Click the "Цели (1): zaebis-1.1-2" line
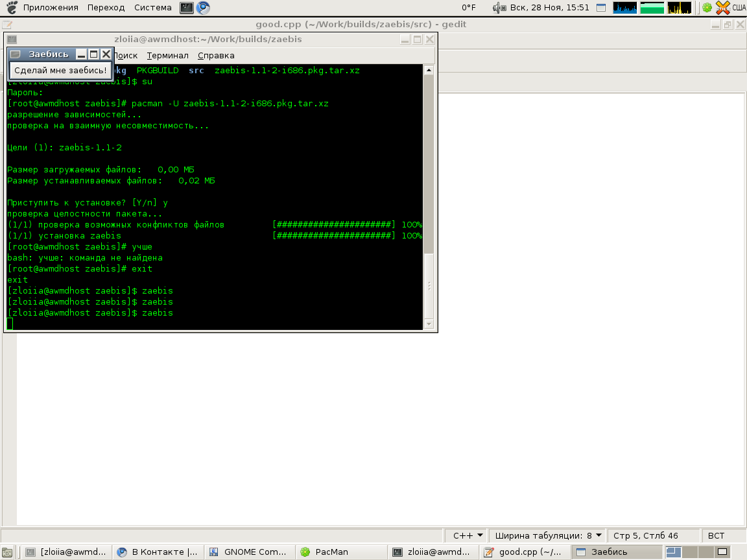Screen dimensions: 747x560 [x=64, y=148]
